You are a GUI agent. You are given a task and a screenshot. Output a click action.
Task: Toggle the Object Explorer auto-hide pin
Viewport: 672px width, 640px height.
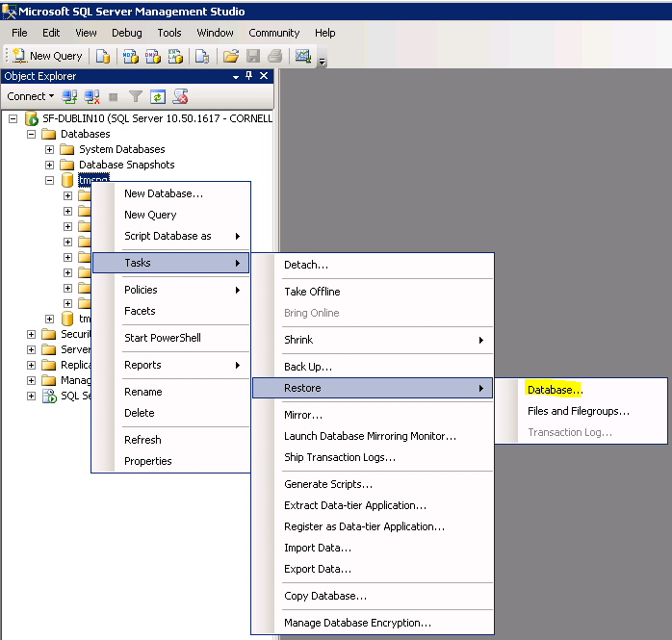249,76
